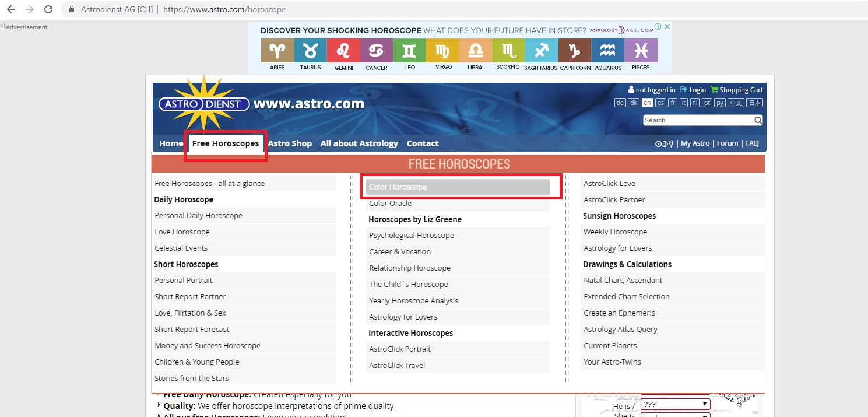Click the Pisces zodiac icon in the ad
The height and width of the screenshot is (417, 868).
641,51
